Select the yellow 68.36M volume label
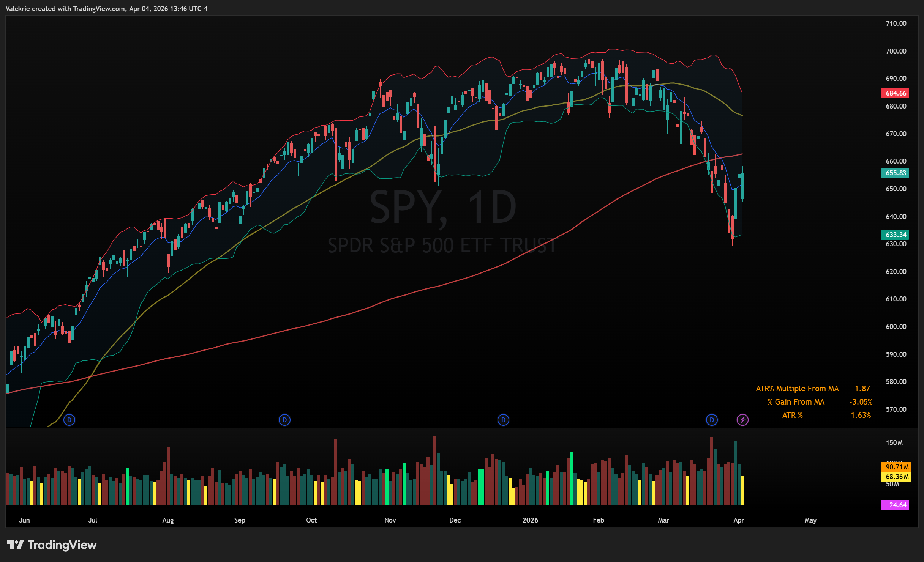924x562 pixels. tap(896, 477)
